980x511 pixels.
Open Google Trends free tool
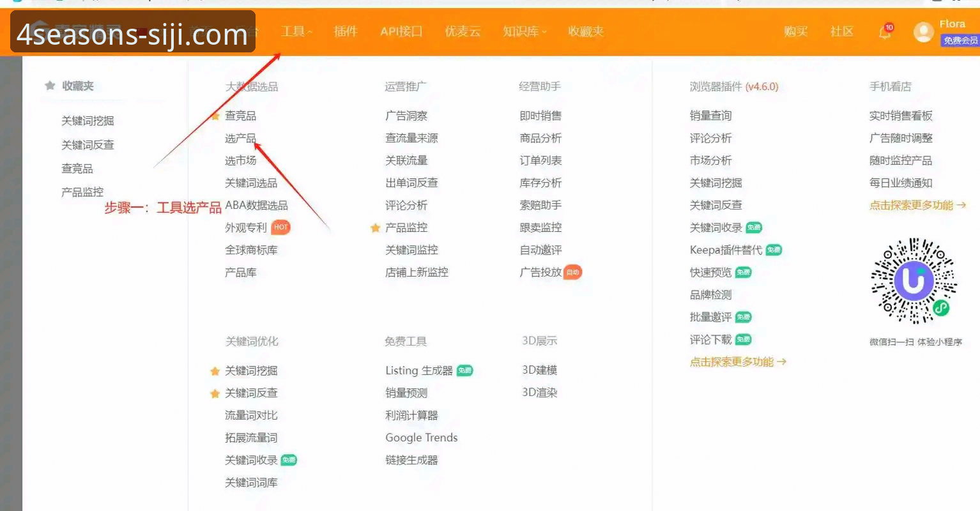422,438
